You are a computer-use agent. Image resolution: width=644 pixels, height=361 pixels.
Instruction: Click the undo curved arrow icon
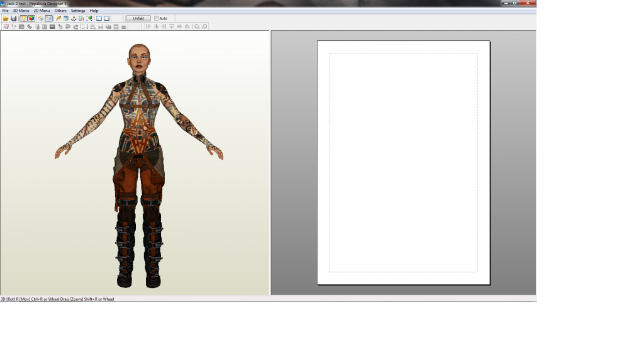point(67,26)
